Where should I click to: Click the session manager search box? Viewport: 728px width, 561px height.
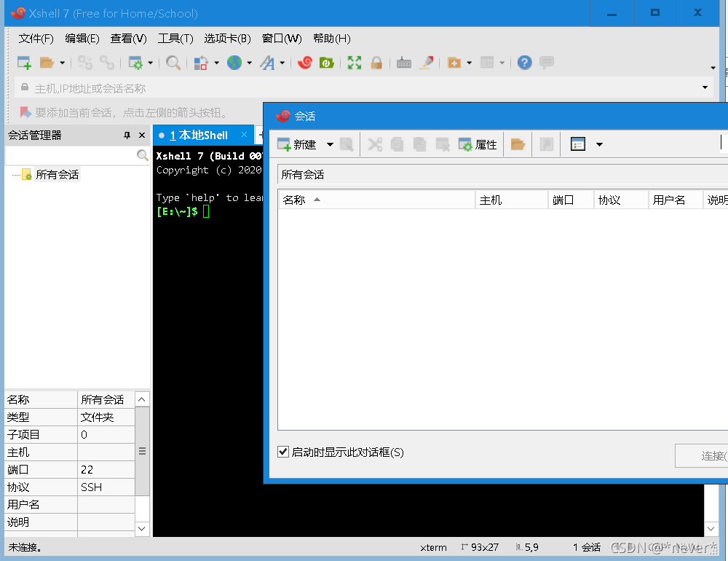click(71, 155)
